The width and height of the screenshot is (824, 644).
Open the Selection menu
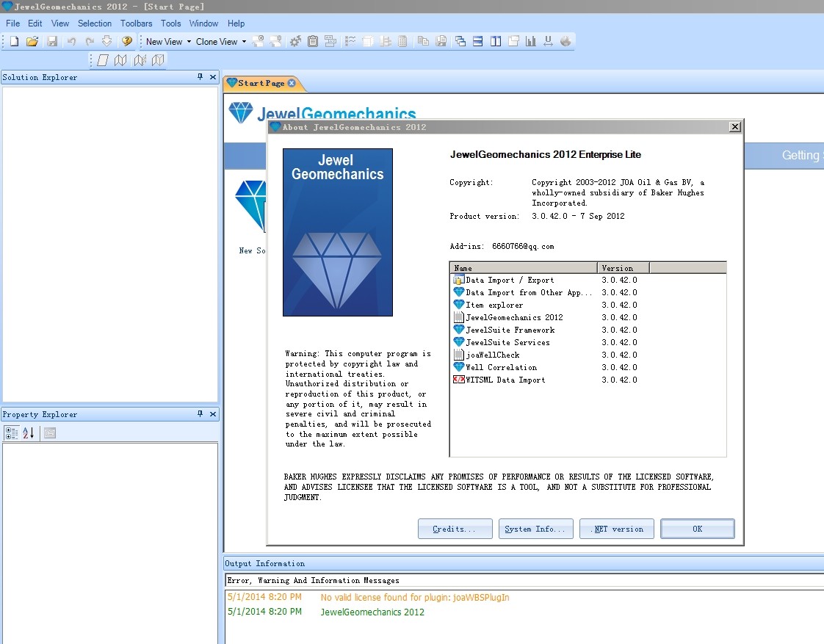click(95, 23)
